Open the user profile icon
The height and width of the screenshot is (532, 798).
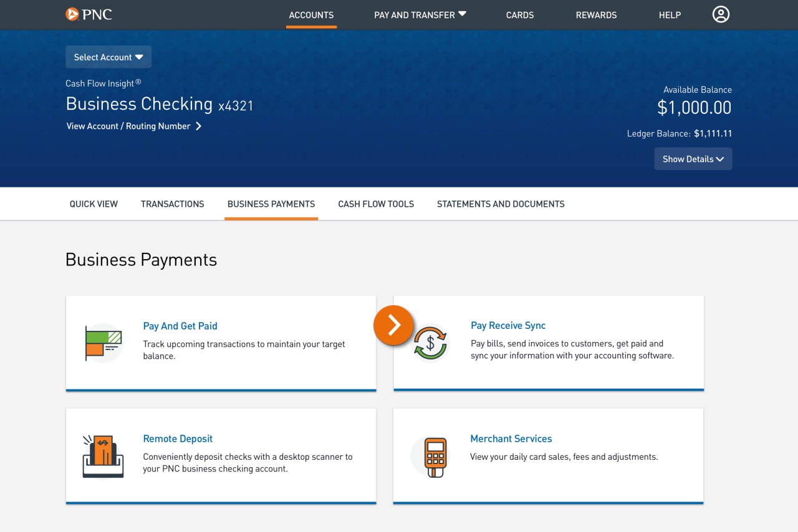(x=721, y=14)
